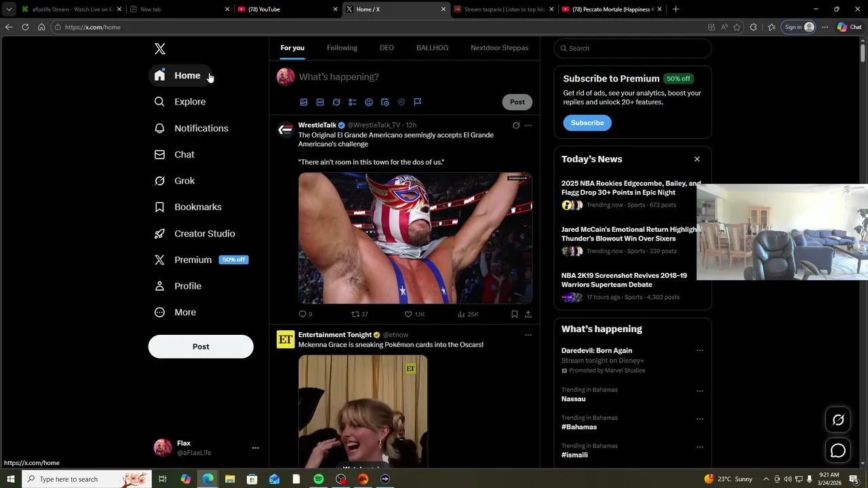The width and height of the screenshot is (868, 488).
Task: Reply to the WrestleTalk post
Action: (x=305, y=314)
